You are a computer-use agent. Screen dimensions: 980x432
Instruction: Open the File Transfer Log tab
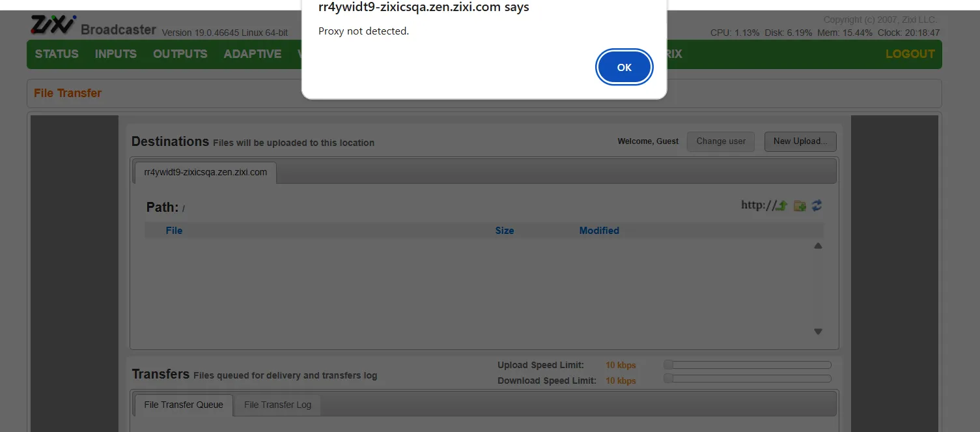pos(277,405)
